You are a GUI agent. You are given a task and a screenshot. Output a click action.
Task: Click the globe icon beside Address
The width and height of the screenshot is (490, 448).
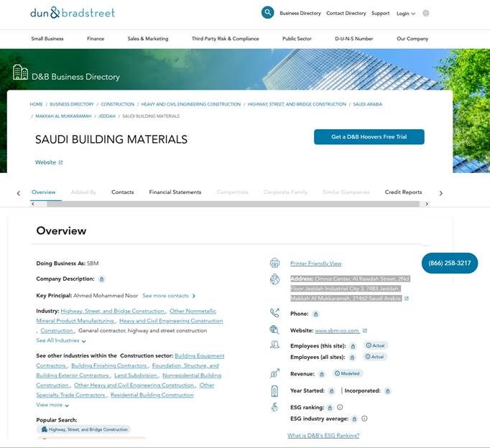pyautogui.click(x=274, y=279)
